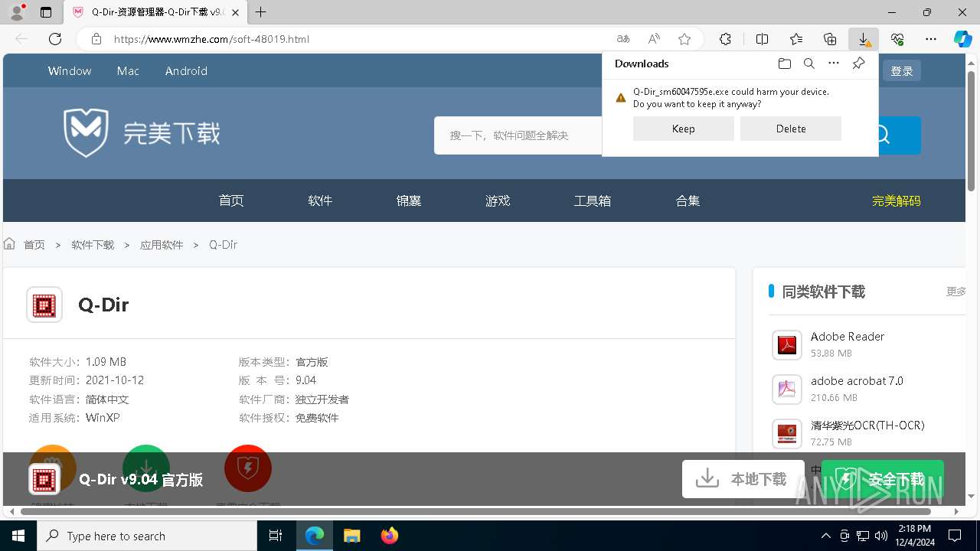Close the Q-Dir browser tab
The image size is (980, 551).
coord(236,12)
